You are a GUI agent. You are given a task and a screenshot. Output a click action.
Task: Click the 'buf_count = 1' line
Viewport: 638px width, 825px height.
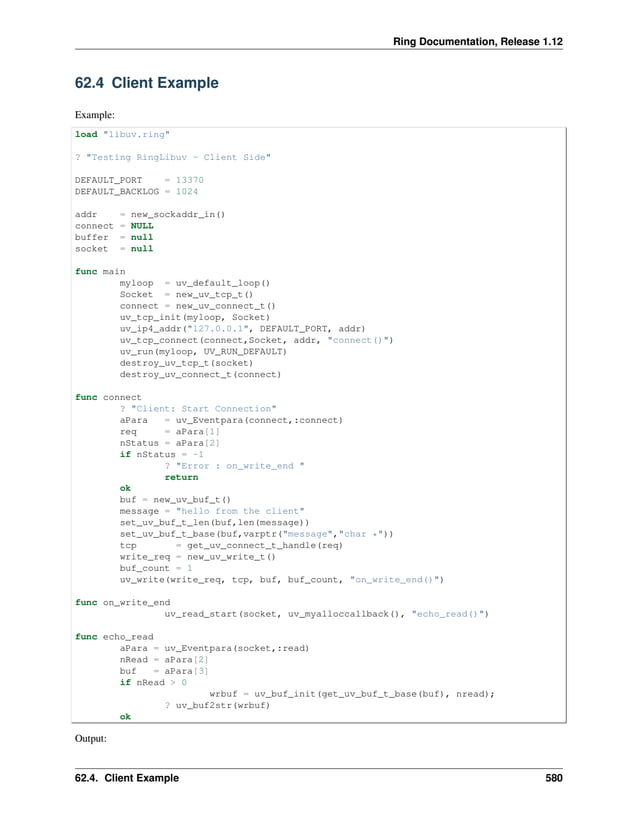coord(156,568)
